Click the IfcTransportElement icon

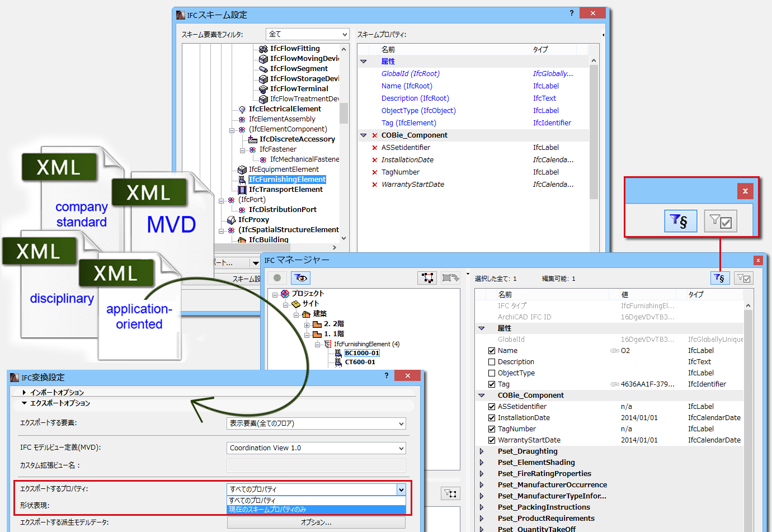[242, 190]
